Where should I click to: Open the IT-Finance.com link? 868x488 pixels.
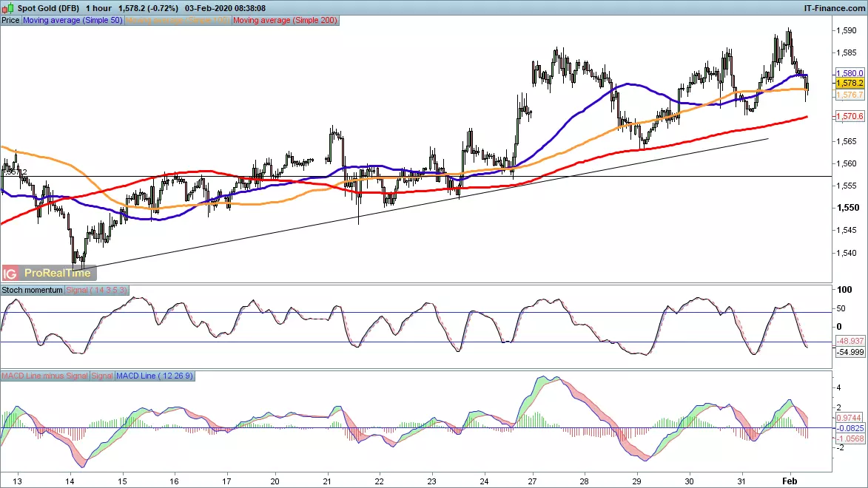[x=834, y=8]
